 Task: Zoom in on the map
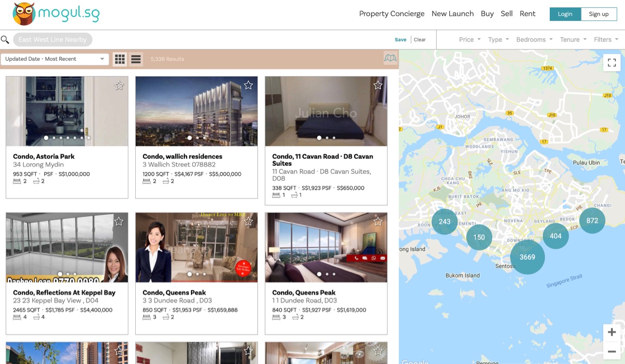point(611,332)
